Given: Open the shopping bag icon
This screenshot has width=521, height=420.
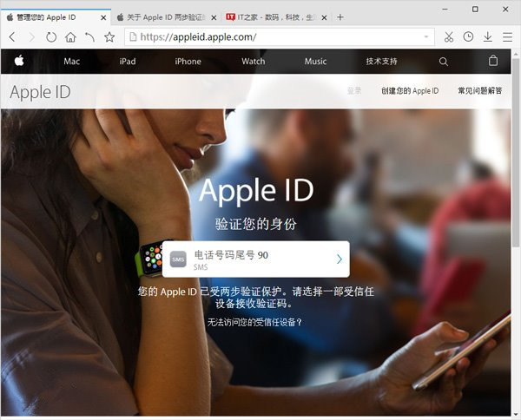Looking at the screenshot, I should click(x=493, y=61).
